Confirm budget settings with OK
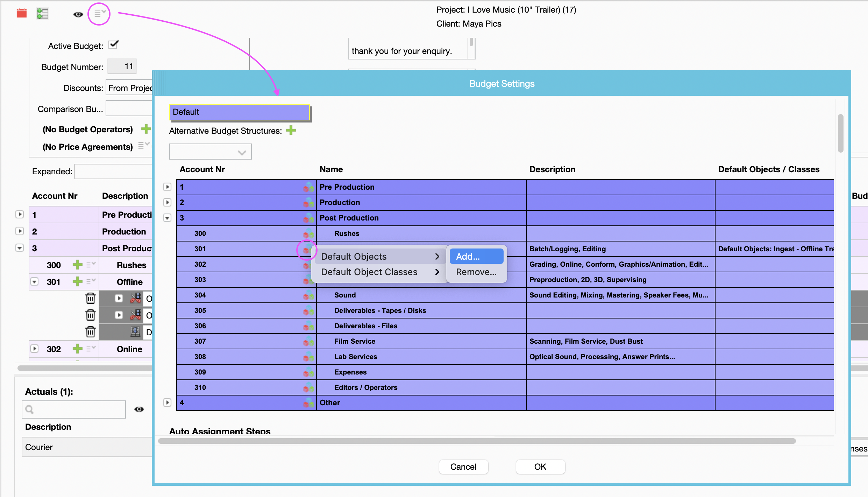868x497 pixels. (540, 467)
